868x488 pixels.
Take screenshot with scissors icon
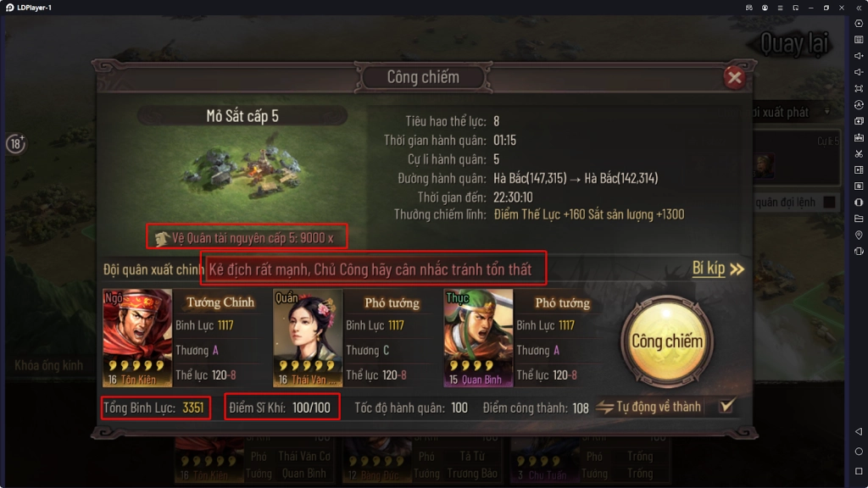coord(859,154)
